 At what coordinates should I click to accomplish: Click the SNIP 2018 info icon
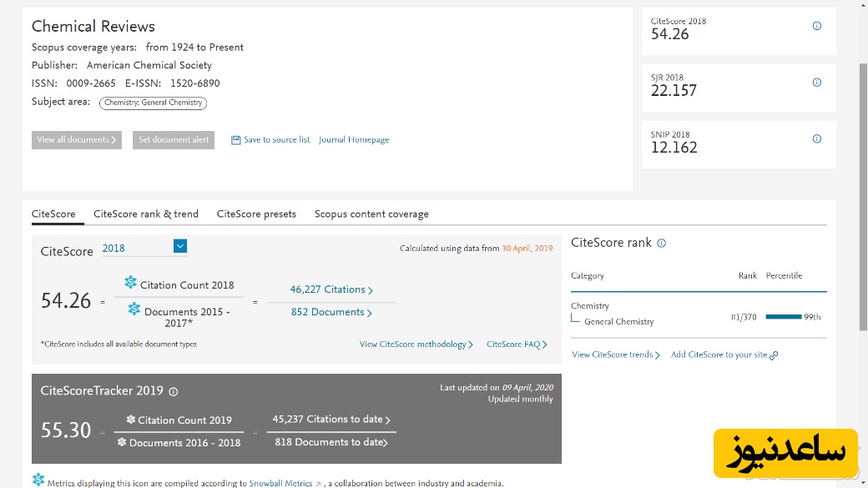pyautogui.click(x=817, y=138)
